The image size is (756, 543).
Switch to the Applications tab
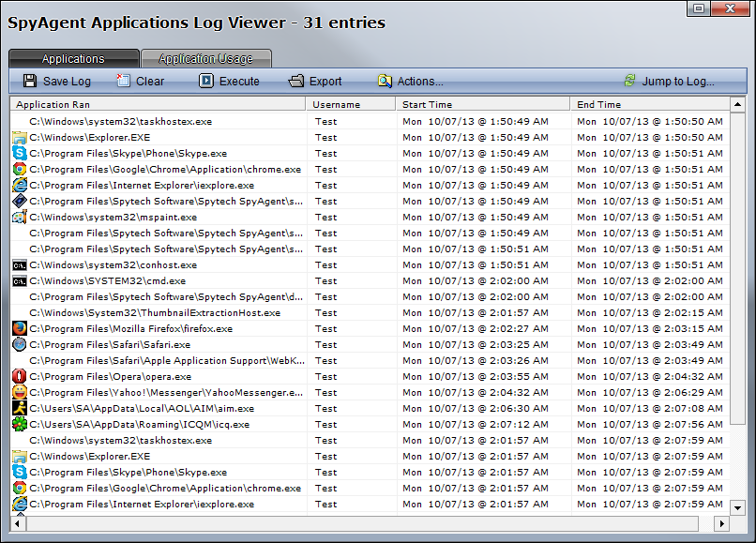(x=73, y=59)
